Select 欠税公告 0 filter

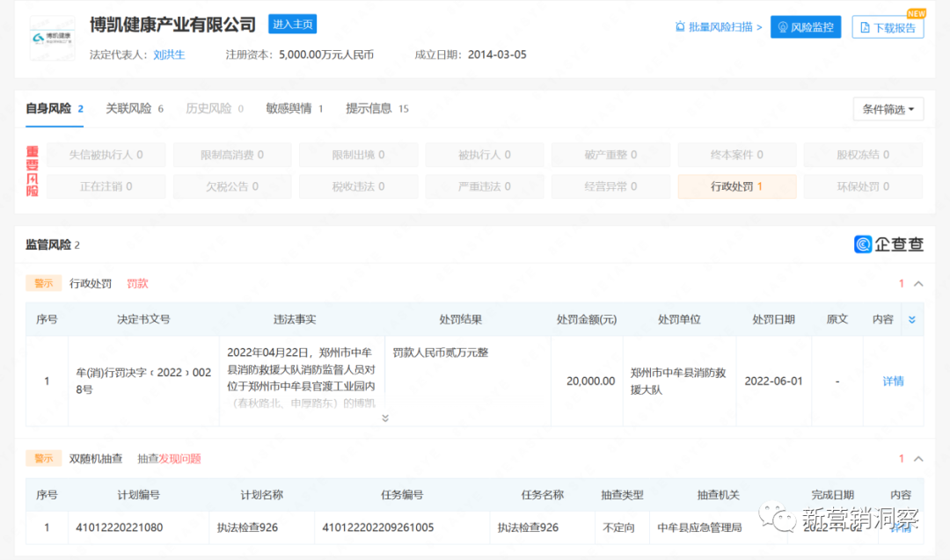pos(232,186)
